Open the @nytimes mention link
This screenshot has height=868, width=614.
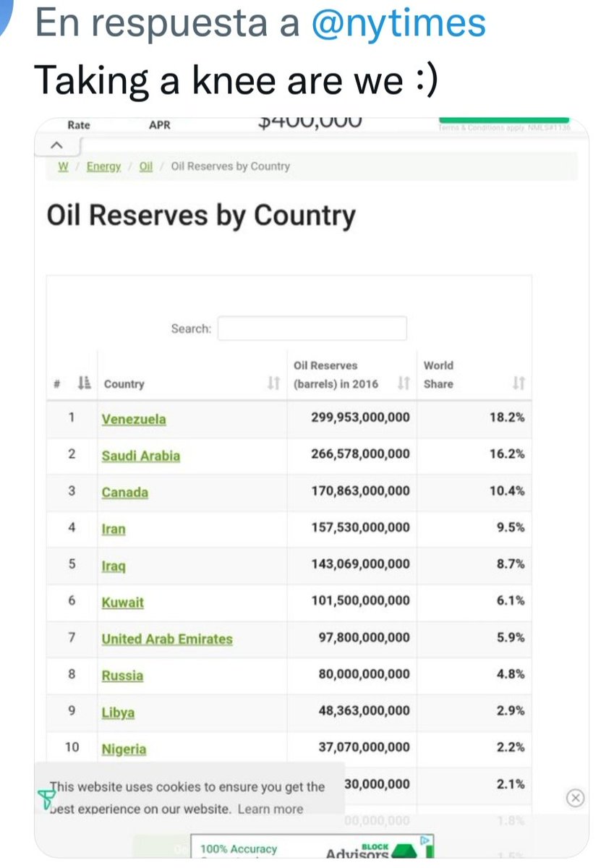[398, 23]
